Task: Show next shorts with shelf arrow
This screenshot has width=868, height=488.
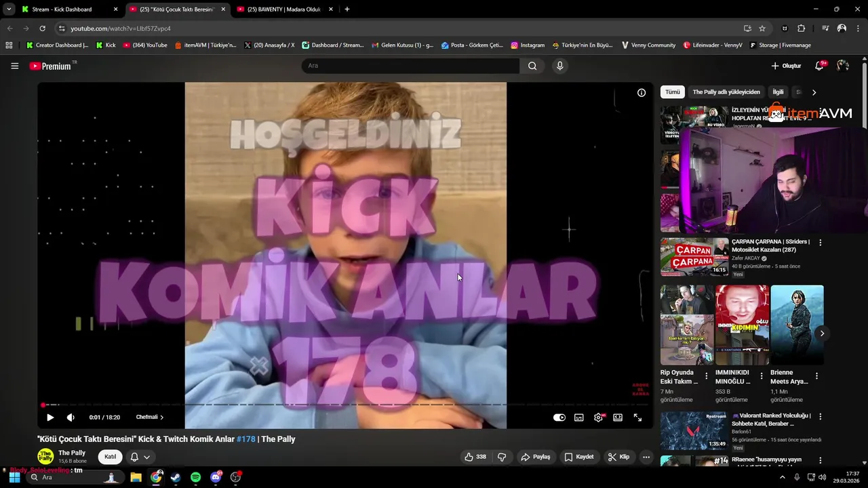Action: coord(822,333)
